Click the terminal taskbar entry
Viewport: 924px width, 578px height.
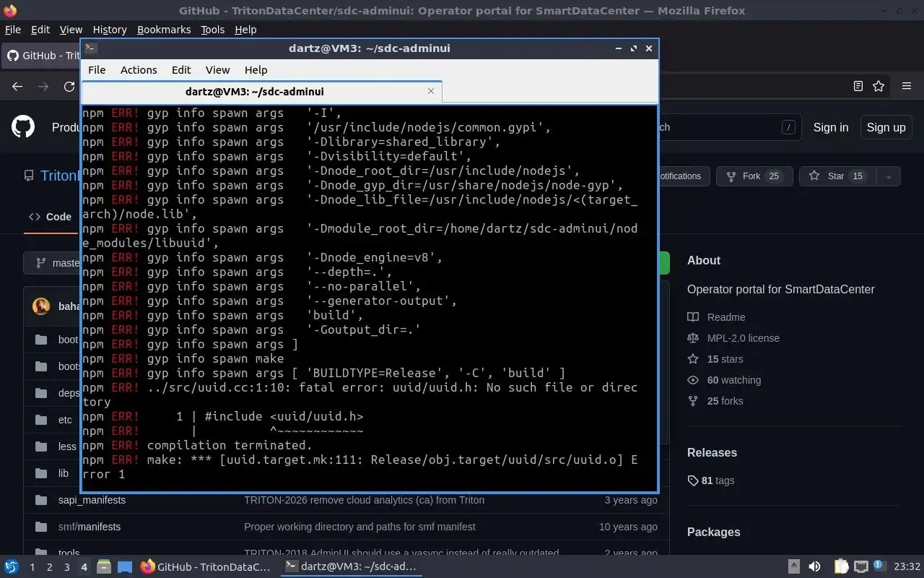(351, 567)
